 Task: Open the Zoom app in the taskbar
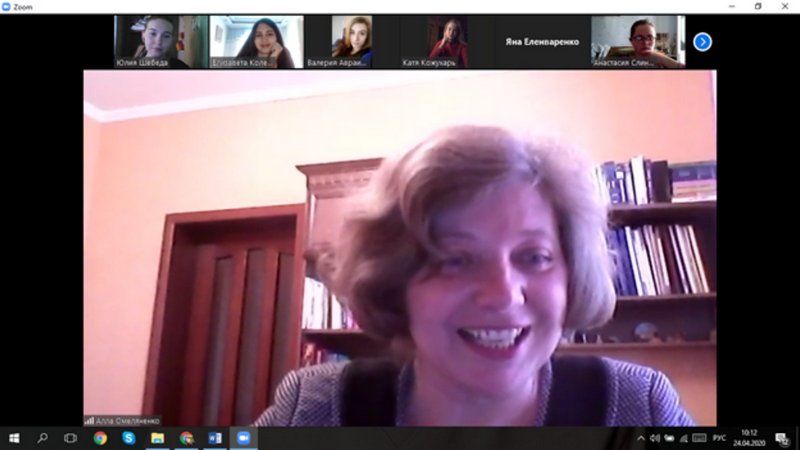243,438
